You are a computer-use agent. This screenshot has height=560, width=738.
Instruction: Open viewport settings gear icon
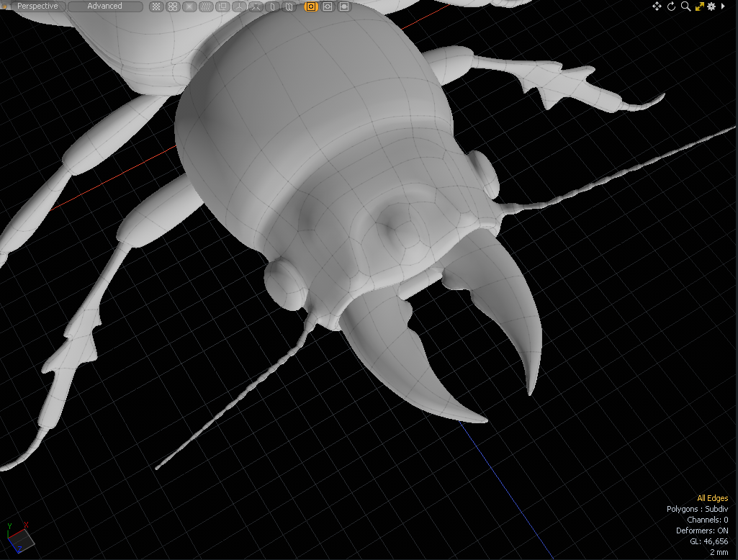coord(711,6)
